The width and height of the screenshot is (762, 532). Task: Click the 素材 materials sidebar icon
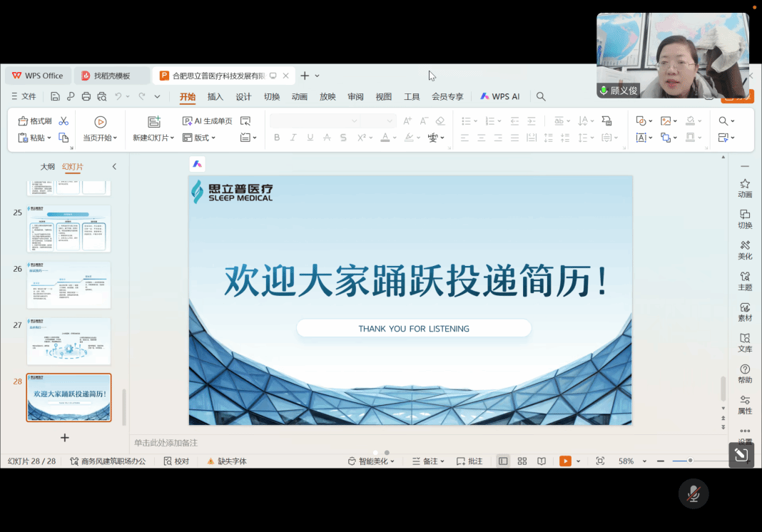click(x=745, y=312)
